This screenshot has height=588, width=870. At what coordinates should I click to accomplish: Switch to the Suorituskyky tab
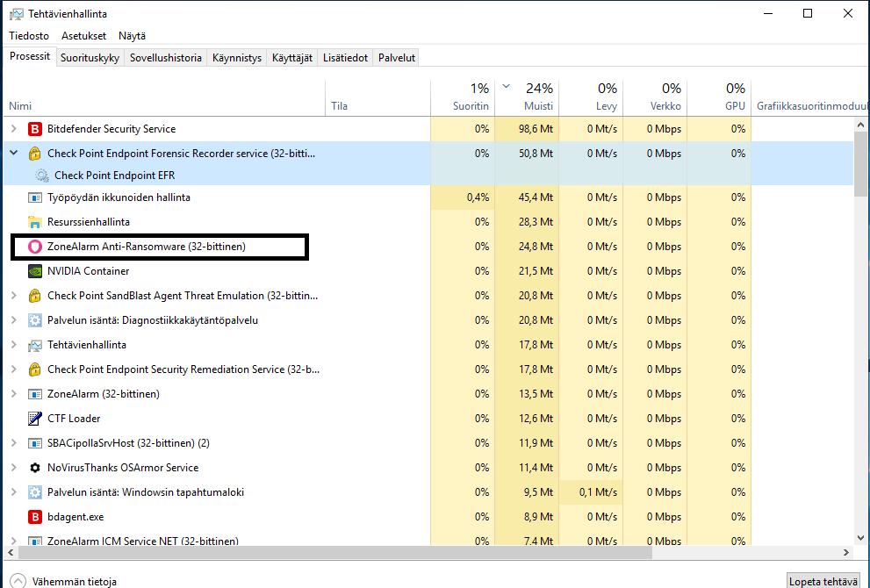(90, 58)
